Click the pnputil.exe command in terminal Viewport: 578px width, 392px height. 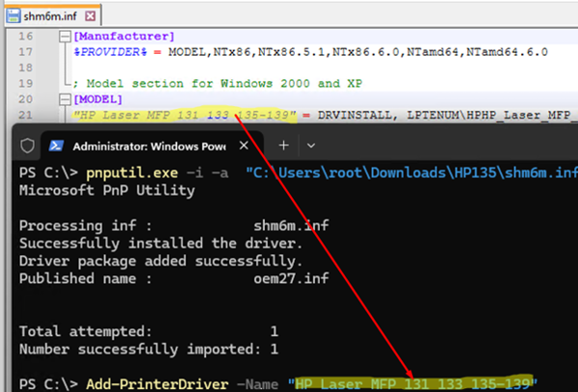tap(132, 172)
